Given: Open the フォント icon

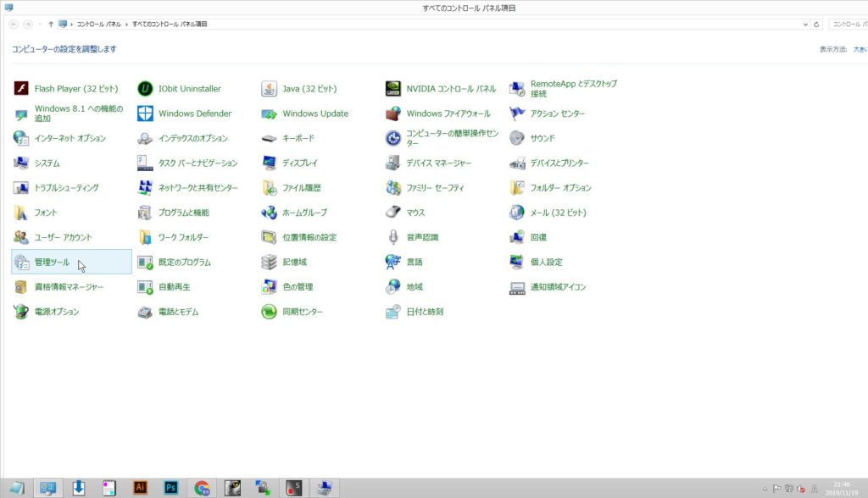Looking at the screenshot, I should (21, 213).
